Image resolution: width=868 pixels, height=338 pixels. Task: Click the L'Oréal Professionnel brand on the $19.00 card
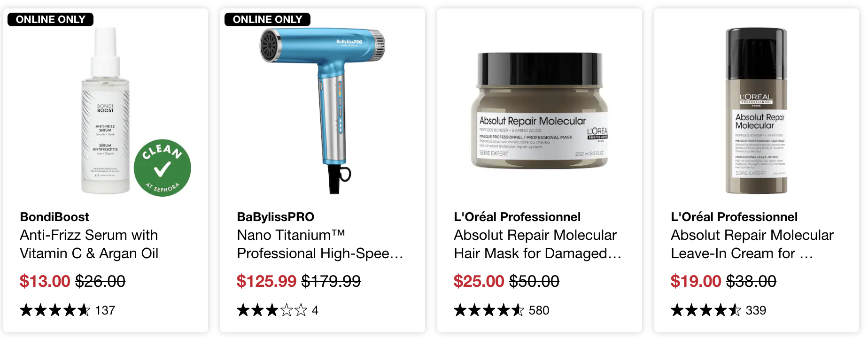coord(734,217)
